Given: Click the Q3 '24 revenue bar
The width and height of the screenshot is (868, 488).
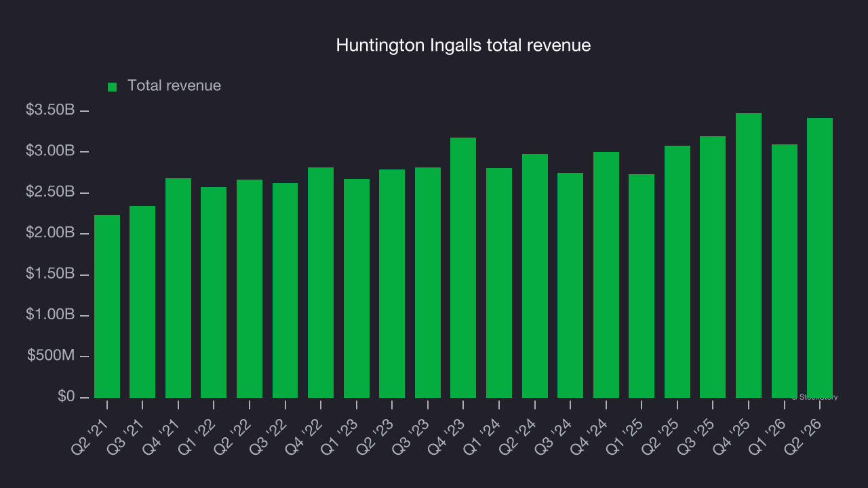Looking at the screenshot, I should (x=570, y=285).
